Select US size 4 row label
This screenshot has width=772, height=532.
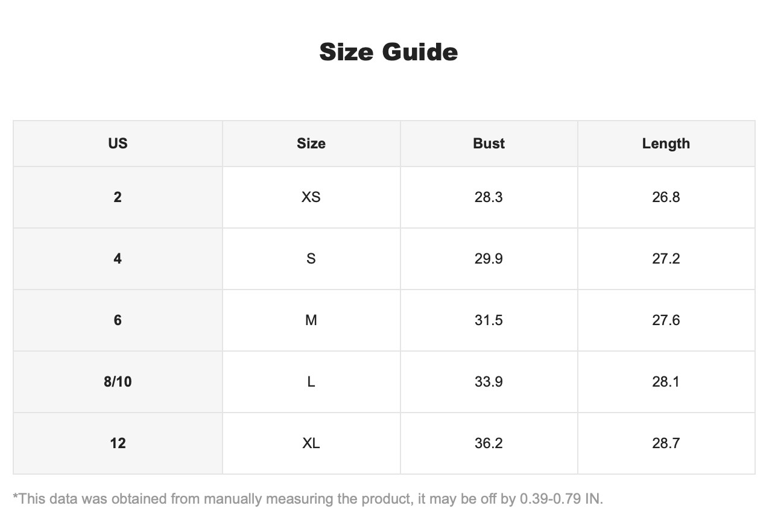(118, 259)
